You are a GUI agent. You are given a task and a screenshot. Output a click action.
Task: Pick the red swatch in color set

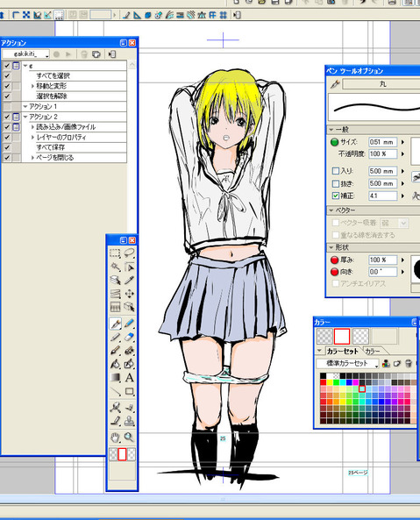[x=324, y=382]
